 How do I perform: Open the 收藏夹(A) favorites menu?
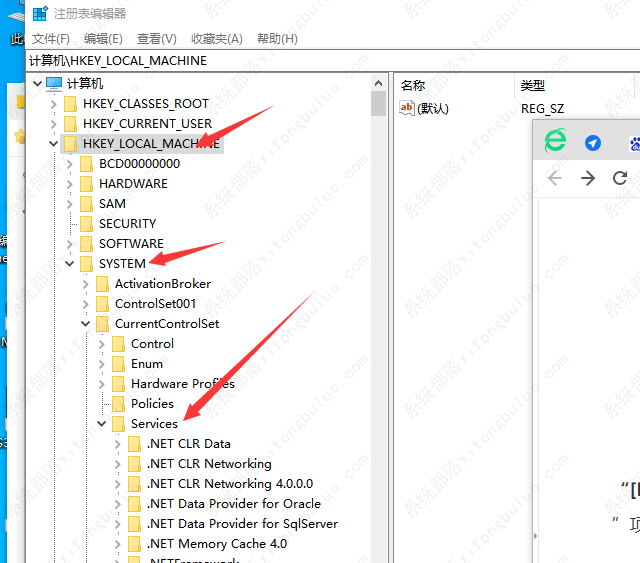coord(216,38)
